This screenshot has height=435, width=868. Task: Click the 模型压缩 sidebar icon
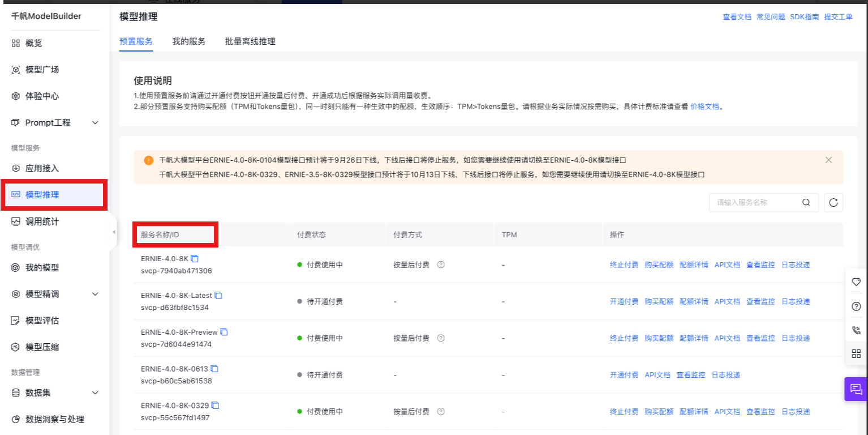16,347
